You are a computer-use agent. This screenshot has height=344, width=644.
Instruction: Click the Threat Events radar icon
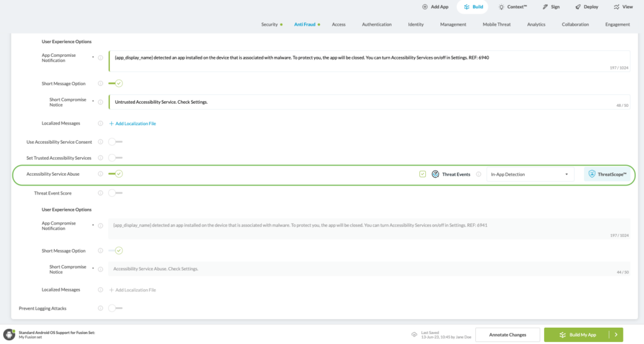[x=435, y=175]
